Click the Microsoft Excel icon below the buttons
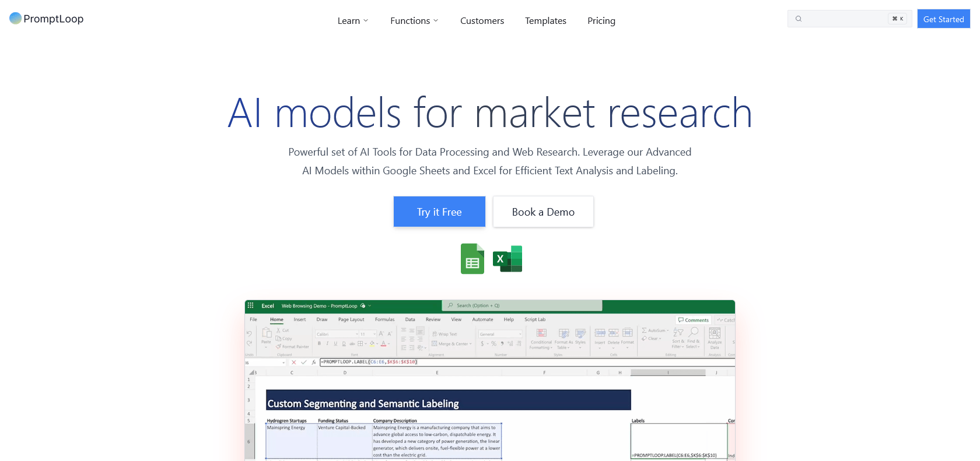The height and width of the screenshot is (461, 980). point(508,259)
